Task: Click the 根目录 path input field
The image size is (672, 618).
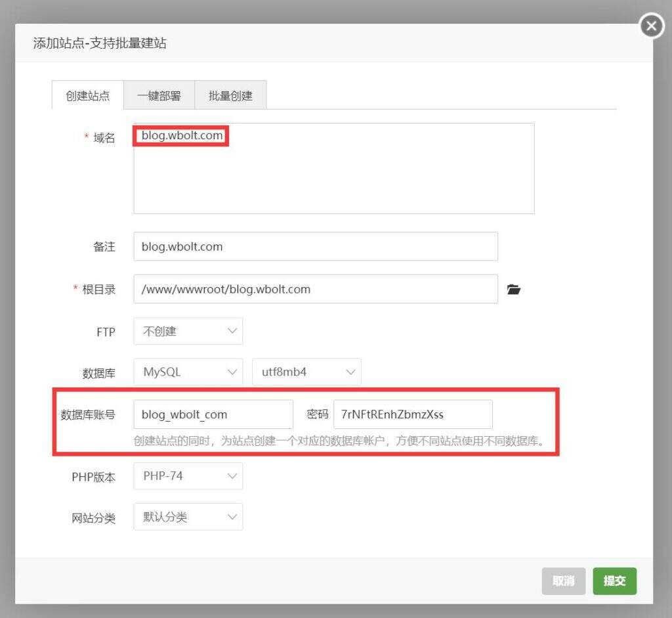Action: [x=315, y=289]
